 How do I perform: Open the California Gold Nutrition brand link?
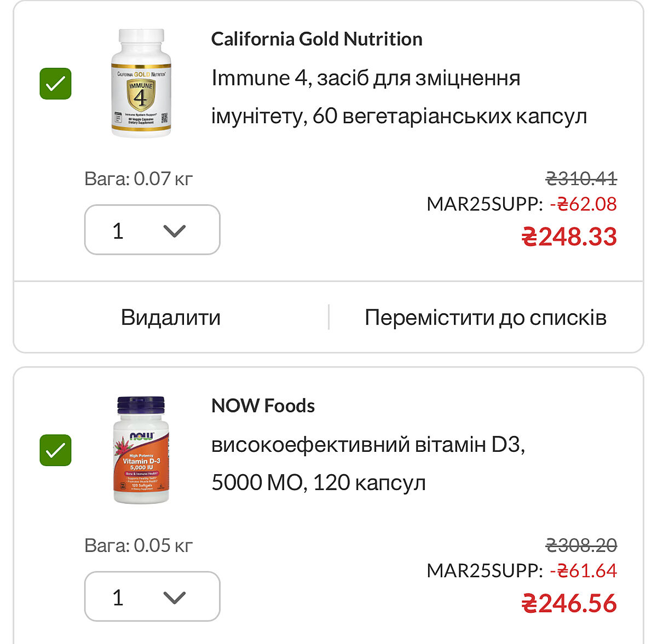click(316, 39)
